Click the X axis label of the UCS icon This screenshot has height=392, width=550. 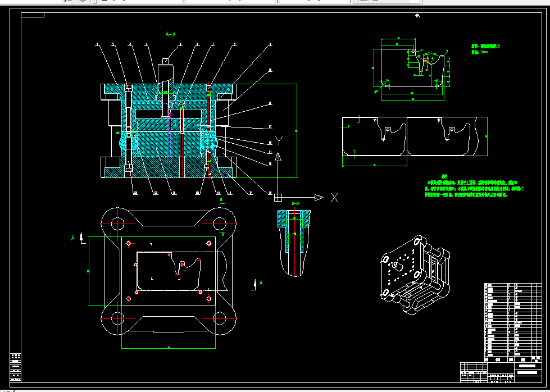335,198
